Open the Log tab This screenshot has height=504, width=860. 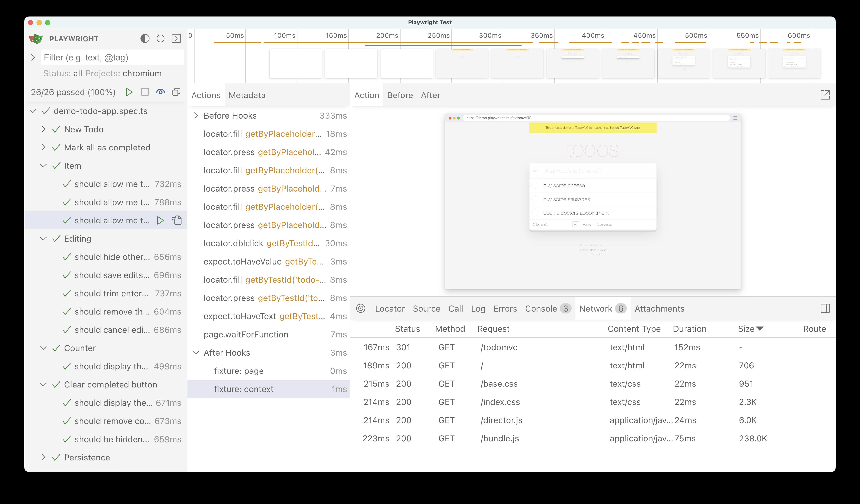point(478,309)
